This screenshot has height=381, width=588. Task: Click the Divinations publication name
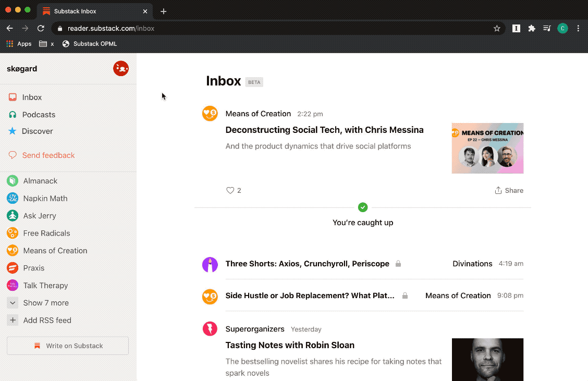coord(472,264)
